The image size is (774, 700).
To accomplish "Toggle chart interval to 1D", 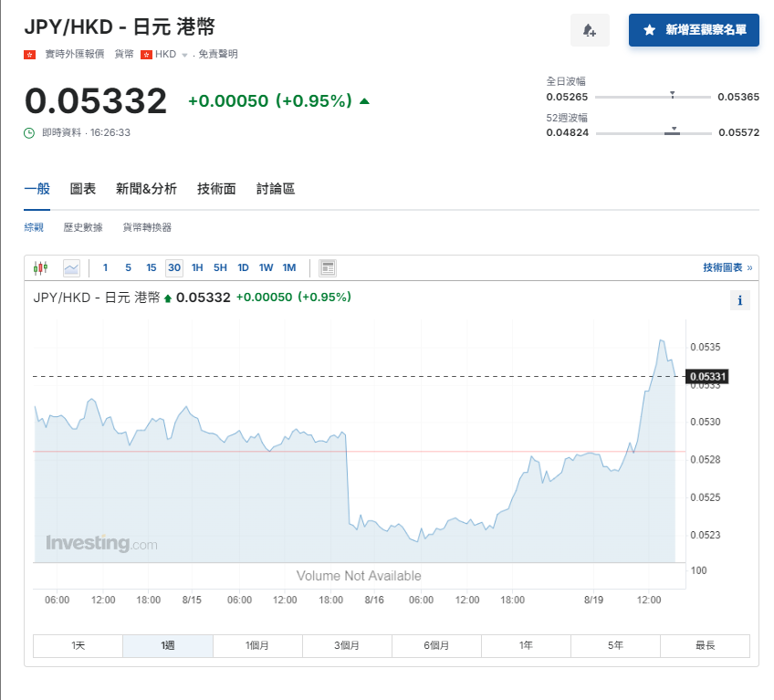I will coord(243,267).
